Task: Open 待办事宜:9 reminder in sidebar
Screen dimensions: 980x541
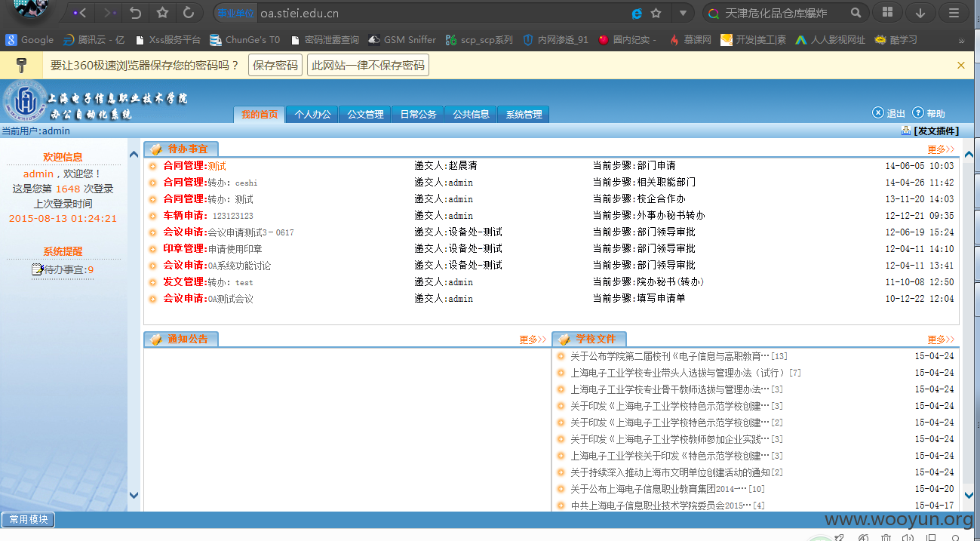Action: pos(63,269)
